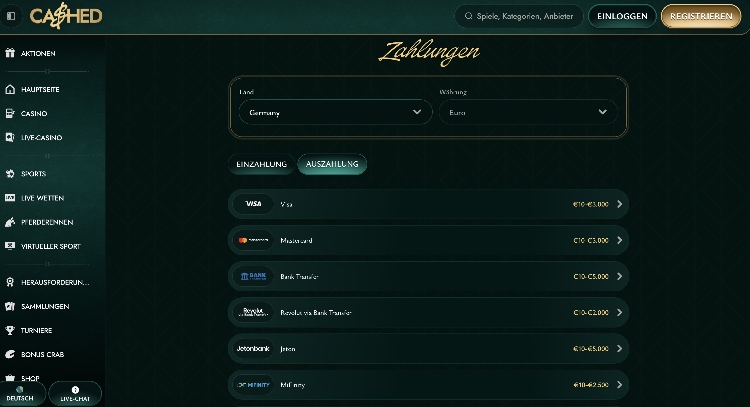Open the Sammlungen menu item
This screenshot has height=407, width=750.
coord(45,306)
